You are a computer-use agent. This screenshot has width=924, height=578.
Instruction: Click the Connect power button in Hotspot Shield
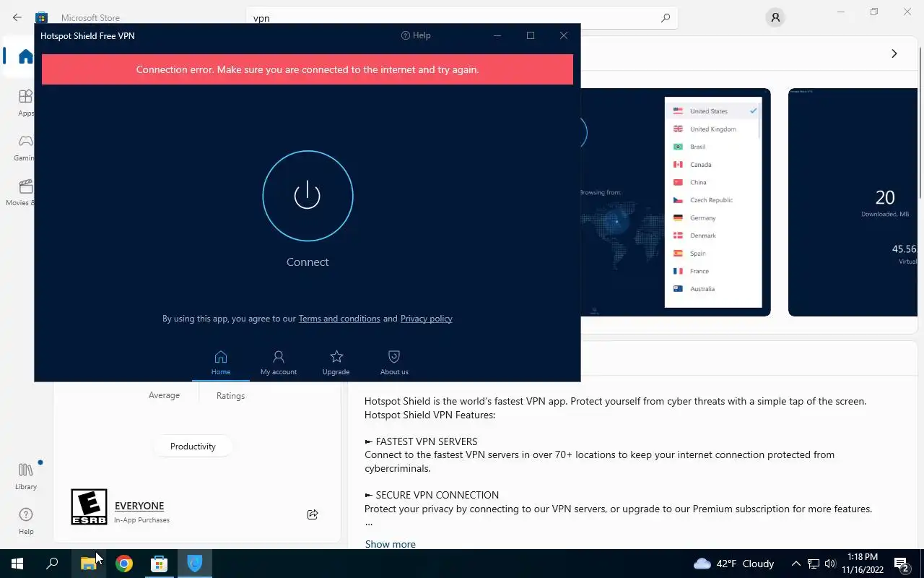pos(308,196)
